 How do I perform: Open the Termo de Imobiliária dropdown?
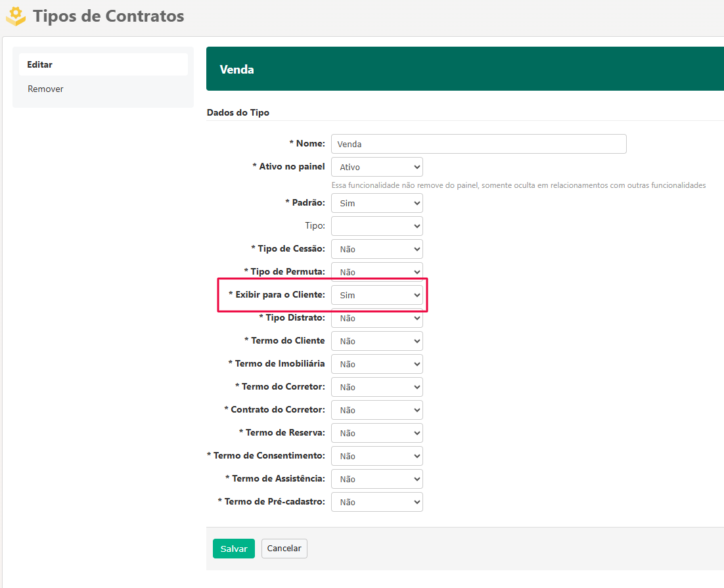(376, 364)
